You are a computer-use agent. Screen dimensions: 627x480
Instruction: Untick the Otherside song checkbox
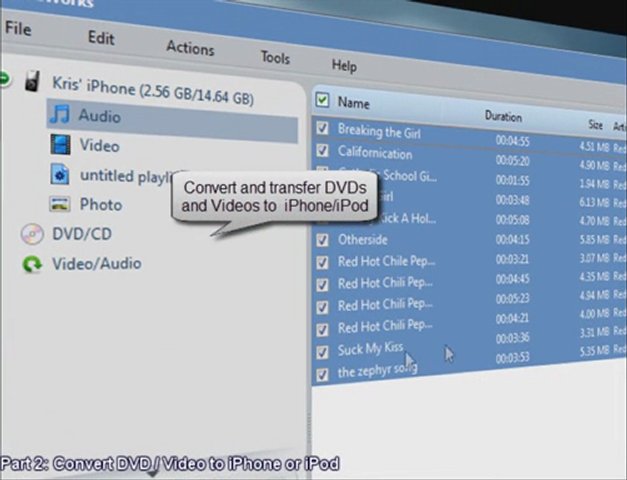[322, 240]
